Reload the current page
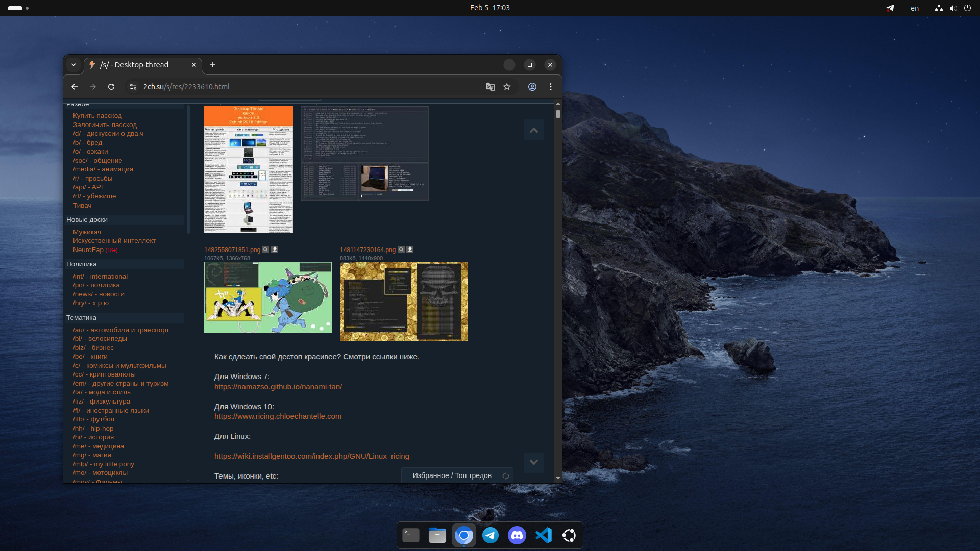The image size is (980, 551). [111, 87]
